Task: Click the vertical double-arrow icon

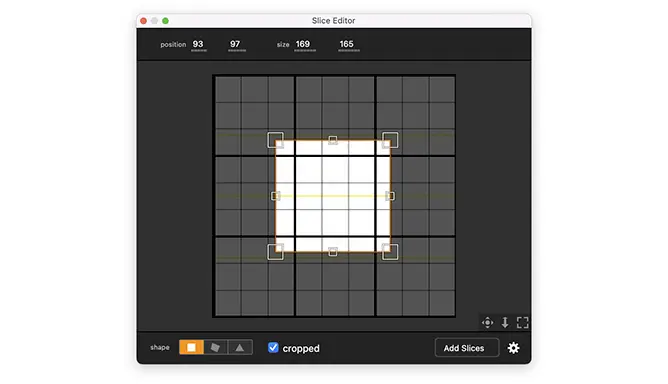Action: (505, 322)
